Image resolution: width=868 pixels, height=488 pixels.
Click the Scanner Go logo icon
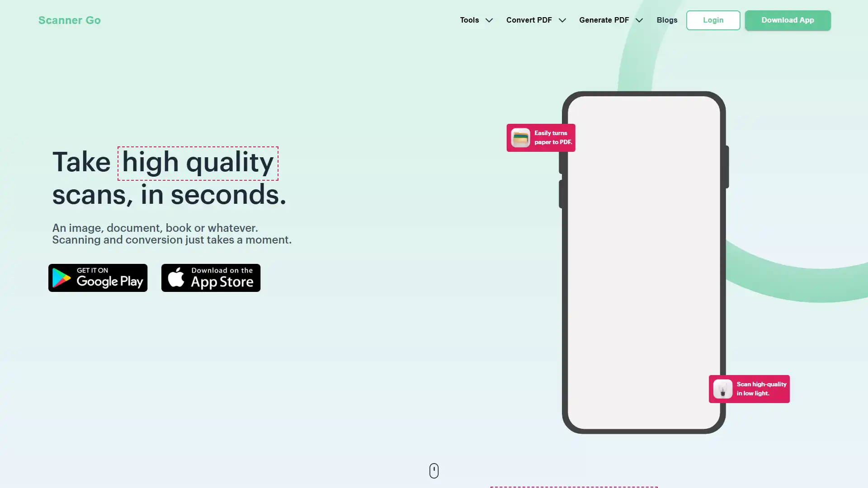[70, 20]
